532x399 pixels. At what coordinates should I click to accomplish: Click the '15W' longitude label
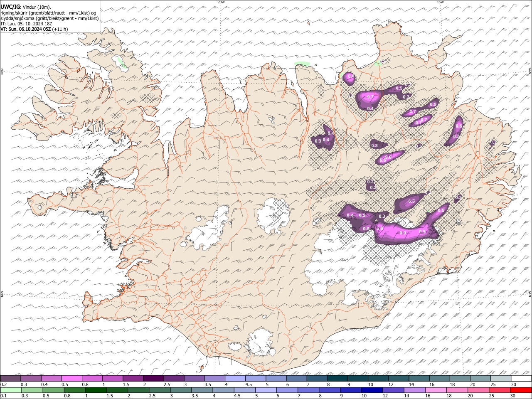pos(440,2)
